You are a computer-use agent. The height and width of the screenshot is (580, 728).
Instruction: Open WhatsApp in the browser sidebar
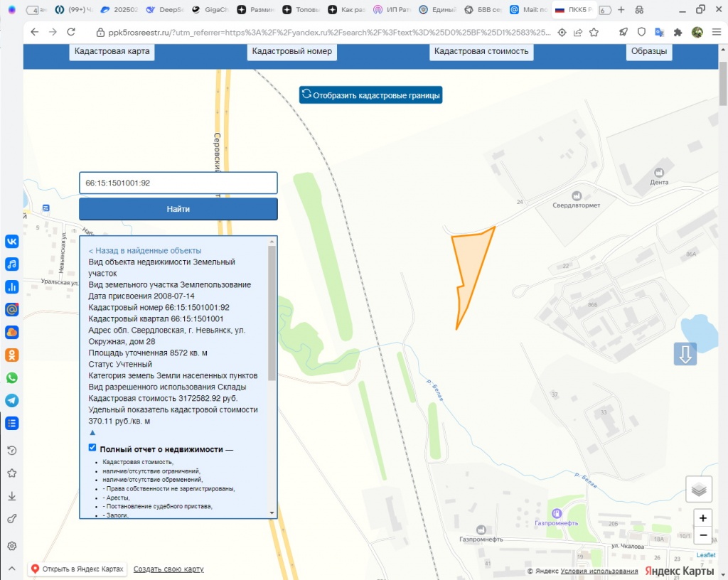pyautogui.click(x=11, y=377)
